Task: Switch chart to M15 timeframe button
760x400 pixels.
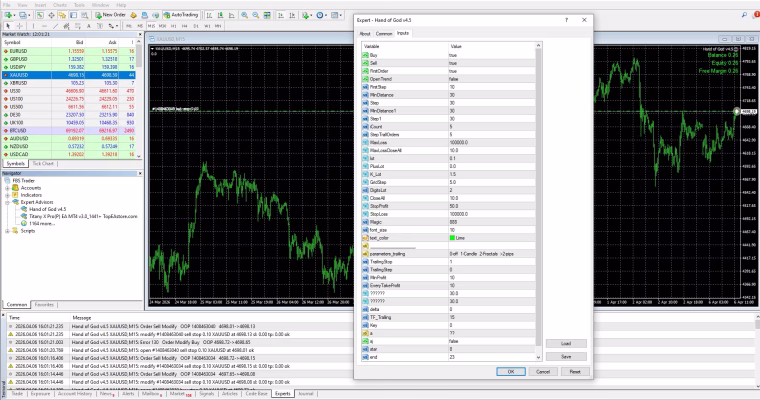Action: [x=151, y=26]
